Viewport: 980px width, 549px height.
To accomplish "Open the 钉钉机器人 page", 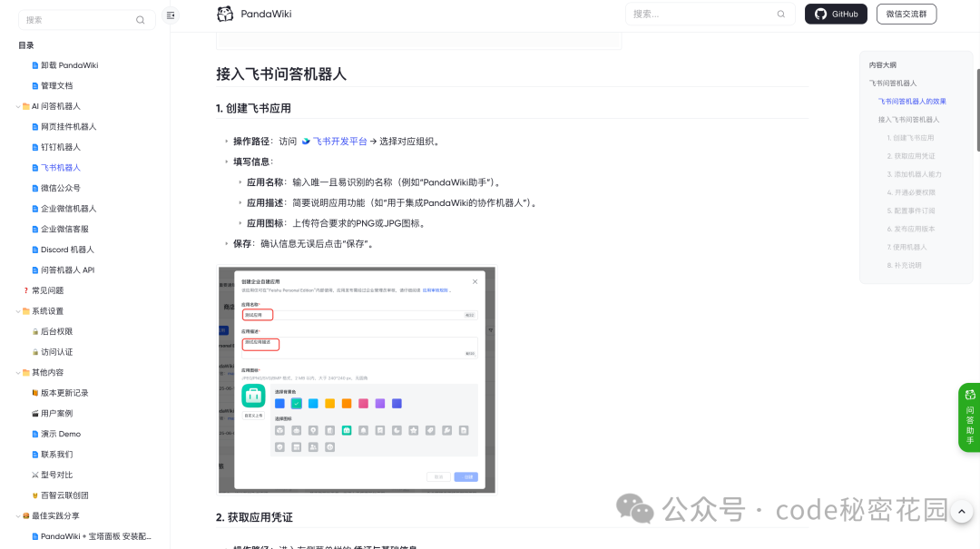I will [61, 147].
